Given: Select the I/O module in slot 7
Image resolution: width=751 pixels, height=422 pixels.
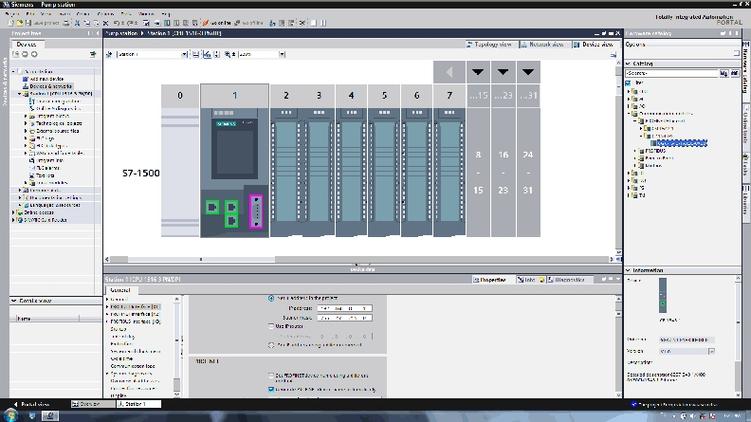Looking at the screenshot, I should pos(449,172).
